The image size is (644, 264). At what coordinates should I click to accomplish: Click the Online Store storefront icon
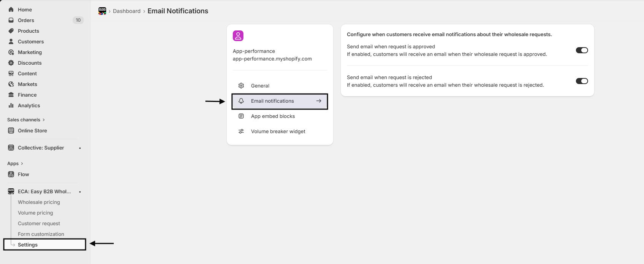[x=11, y=130]
